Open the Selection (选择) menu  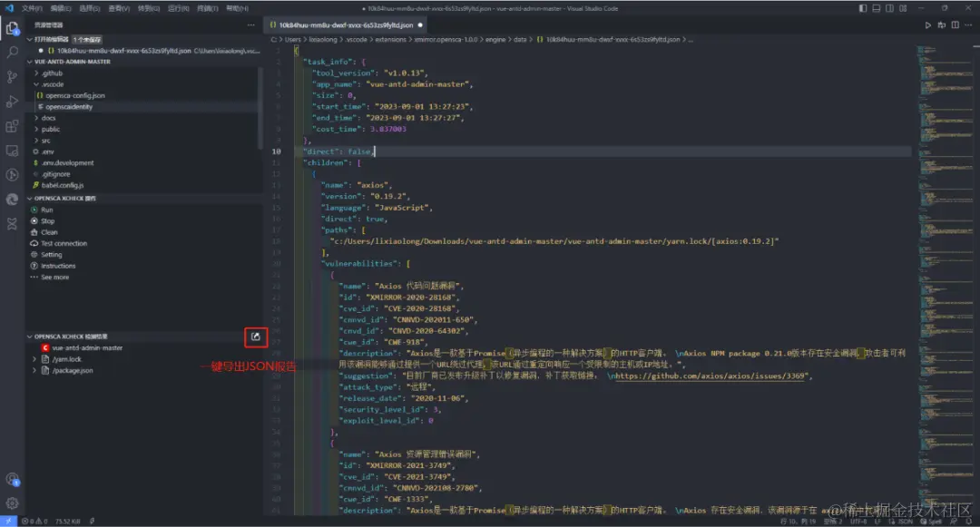point(89,8)
